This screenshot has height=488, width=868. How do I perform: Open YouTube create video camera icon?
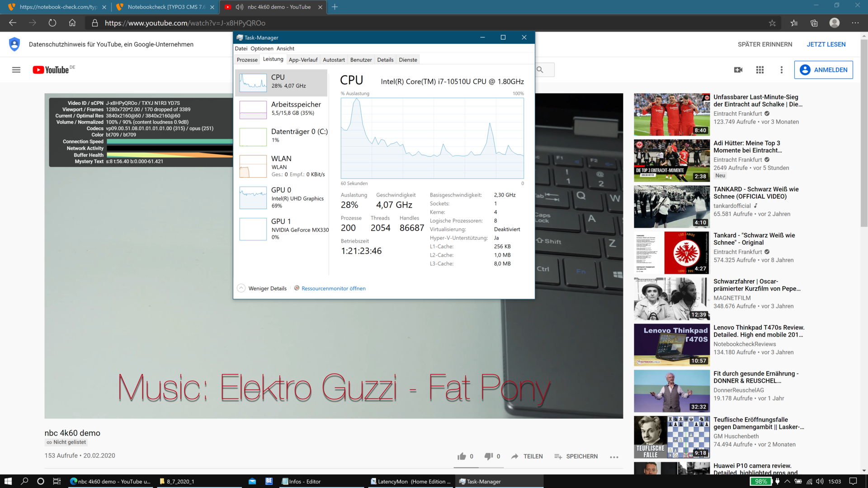tap(738, 70)
